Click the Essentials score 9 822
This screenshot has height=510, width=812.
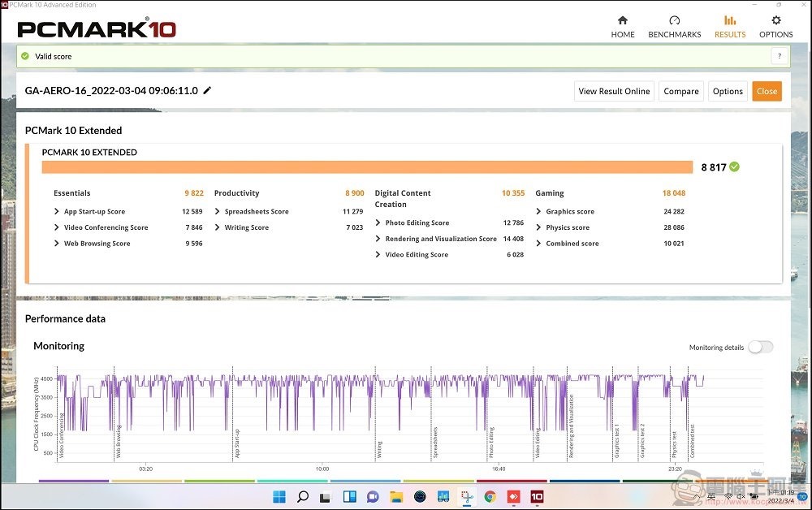click(x=194, y=193)
